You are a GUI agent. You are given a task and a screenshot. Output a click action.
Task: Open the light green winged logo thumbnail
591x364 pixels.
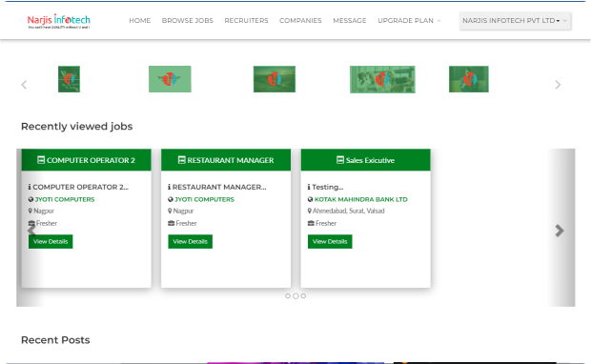(170, 79)
